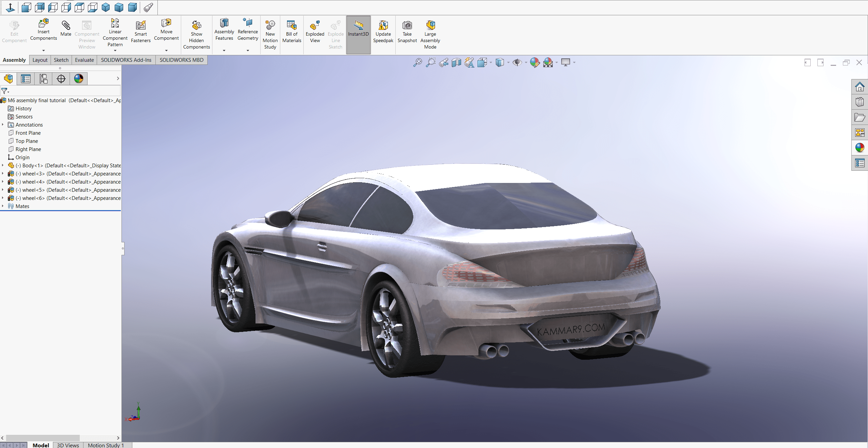This screenshot has width=868, height=448.
Task: Open Hide/Show Items dropdown arrow
Action: 526,62
